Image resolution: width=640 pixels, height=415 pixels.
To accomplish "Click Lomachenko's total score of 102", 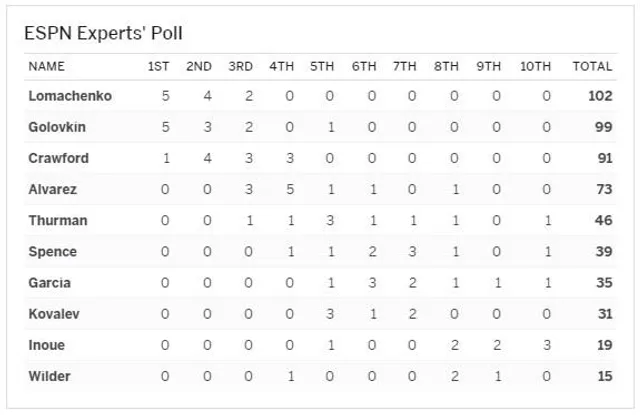I will (599, 97).
